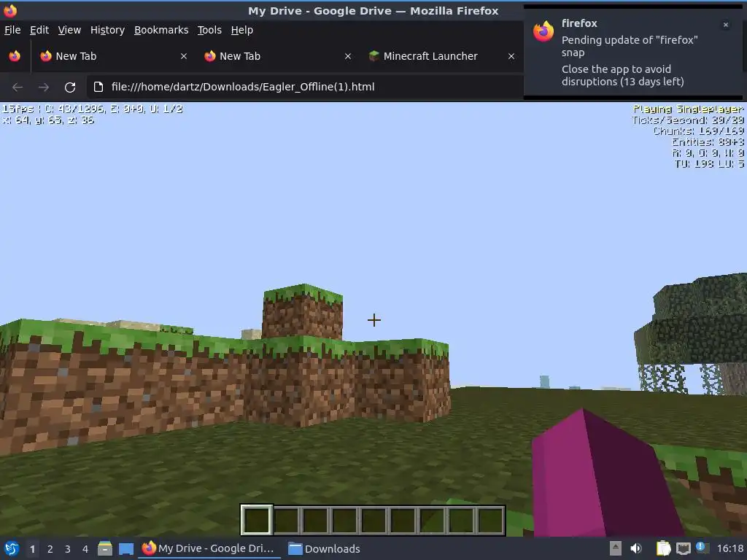Click the Playing Singleplayer status text

[x=688, y=109]
